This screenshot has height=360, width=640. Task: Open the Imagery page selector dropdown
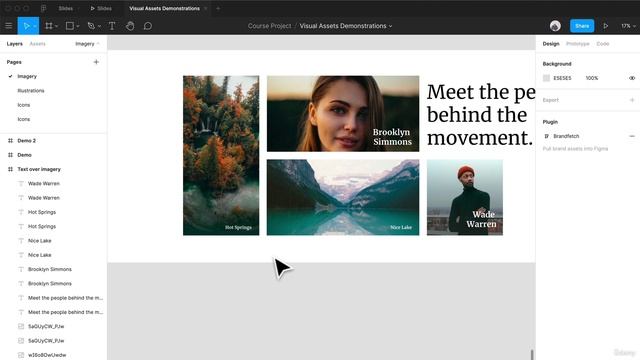pyautogui.click(x=87, y=44)
